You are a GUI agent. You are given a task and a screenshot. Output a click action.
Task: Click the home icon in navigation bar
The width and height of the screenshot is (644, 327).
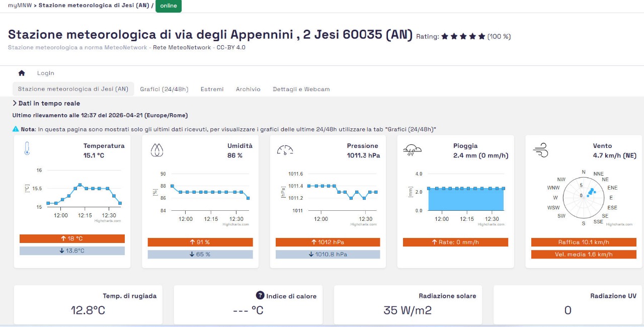point(22,73)
